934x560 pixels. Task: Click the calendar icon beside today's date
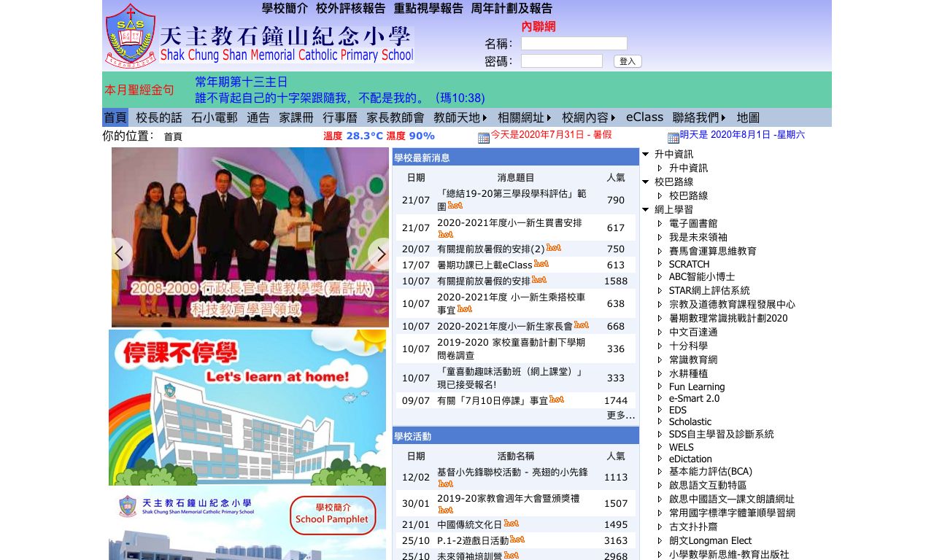click(x=482, y=136)
